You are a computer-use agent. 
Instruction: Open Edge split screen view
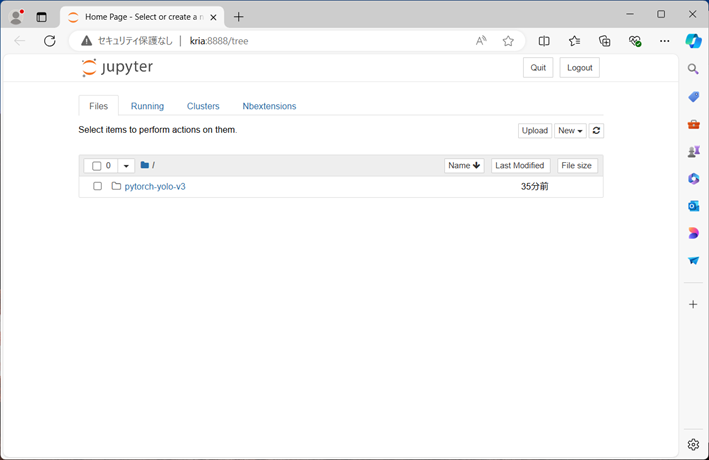tap(544, 41)
